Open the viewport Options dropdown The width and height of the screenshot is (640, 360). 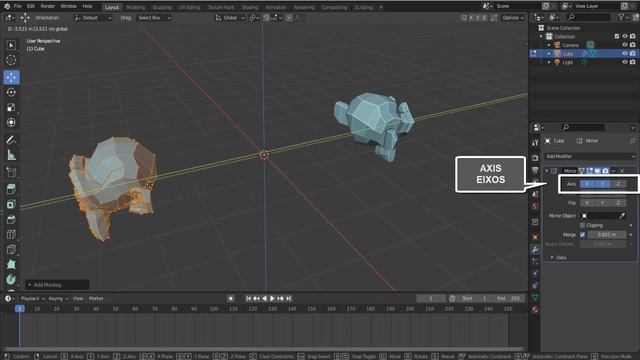(x=513, y=18)
